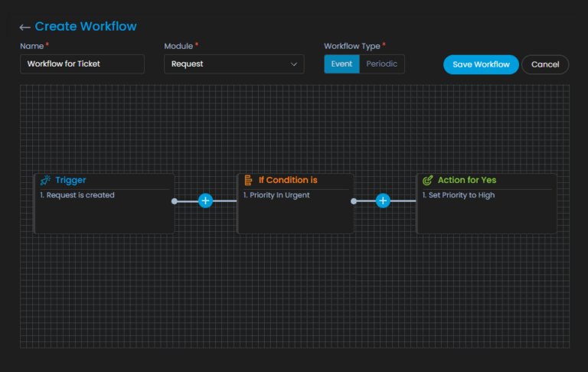This screenshot has height=372, width=588.
Task: Select the Periodic workflow type
Action: [382, 64]
